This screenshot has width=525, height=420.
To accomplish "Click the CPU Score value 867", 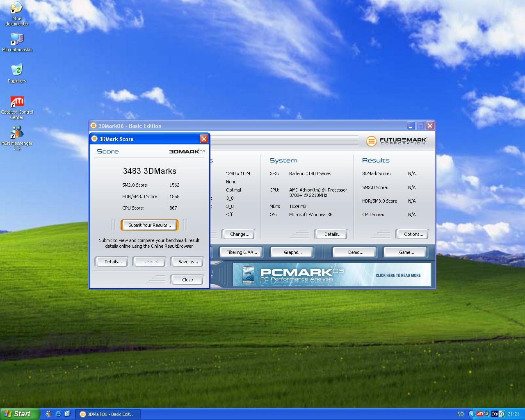I will [x=173, y=208].
